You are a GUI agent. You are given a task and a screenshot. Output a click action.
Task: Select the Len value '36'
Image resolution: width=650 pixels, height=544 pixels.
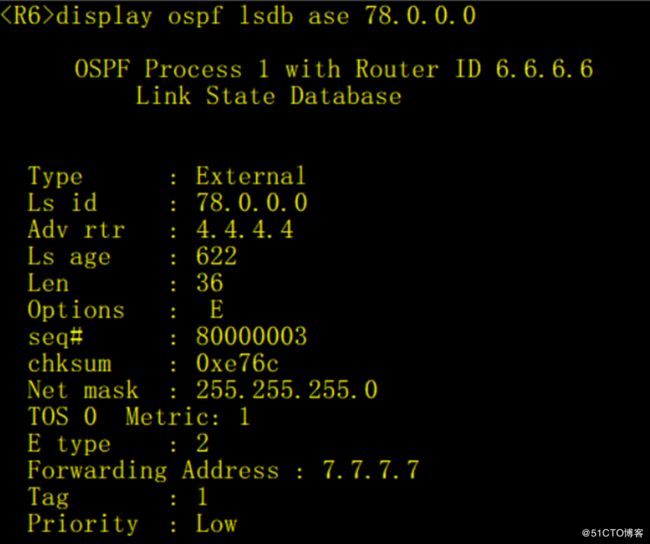click(x=210, y=283)
